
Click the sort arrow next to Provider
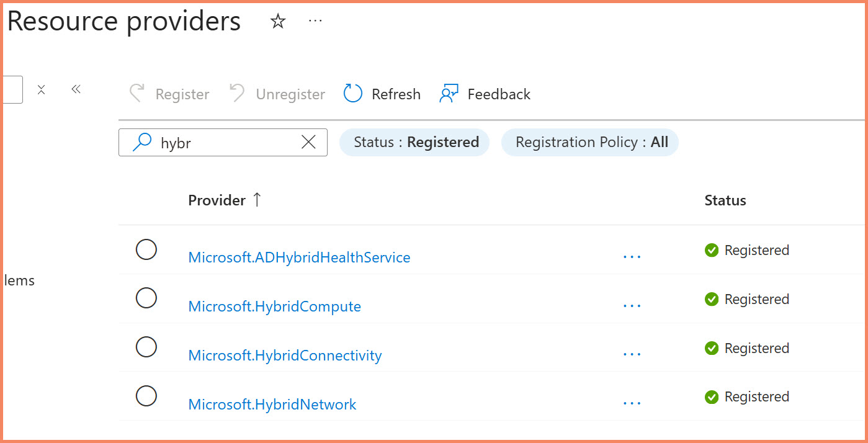[x=257, y=200]
